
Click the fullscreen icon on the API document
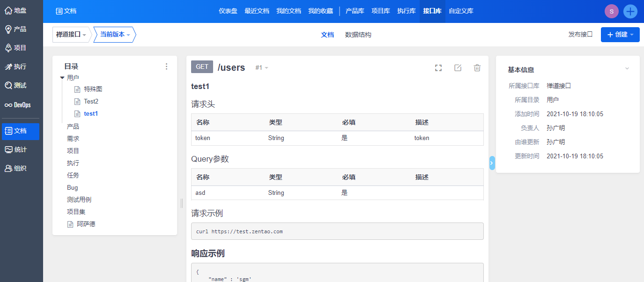438,68
